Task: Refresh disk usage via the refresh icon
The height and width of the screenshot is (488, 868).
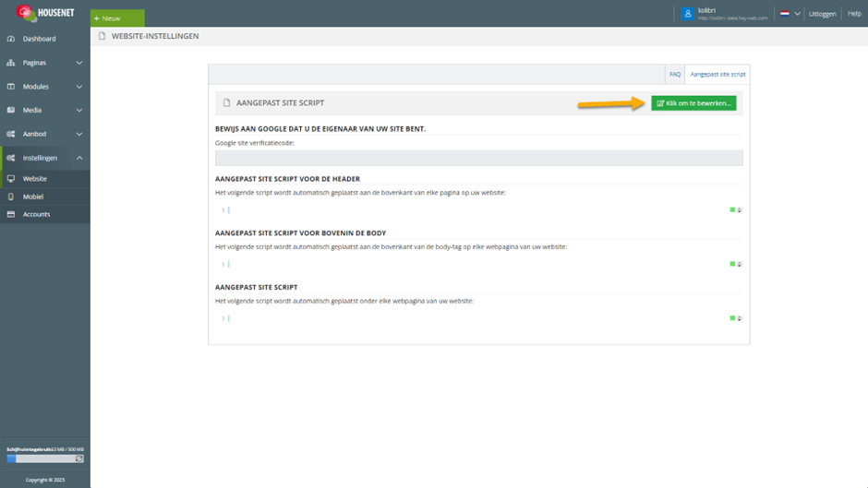Action: click(79, 458)
